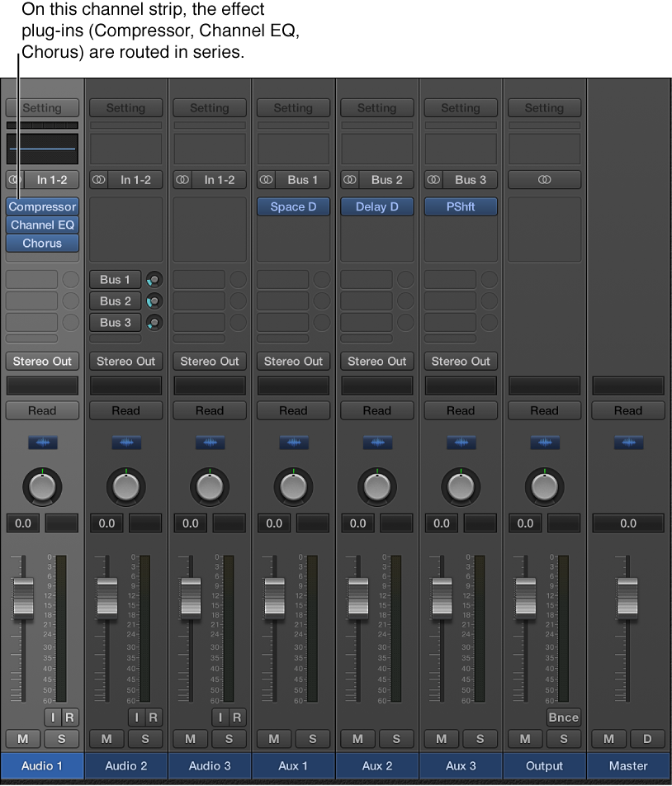672x786 pixels.
Task: Click the channel format icon on Audio 2
Action: [x=98, y=179]
